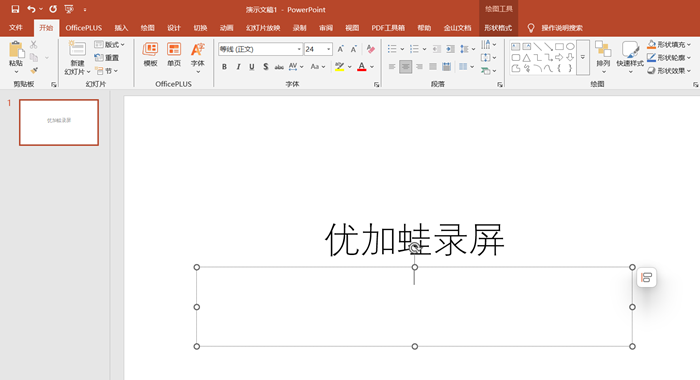Align text right
The width and height of the screenshot is (700, 380).
pyautogui.click(x=419, y=67)
